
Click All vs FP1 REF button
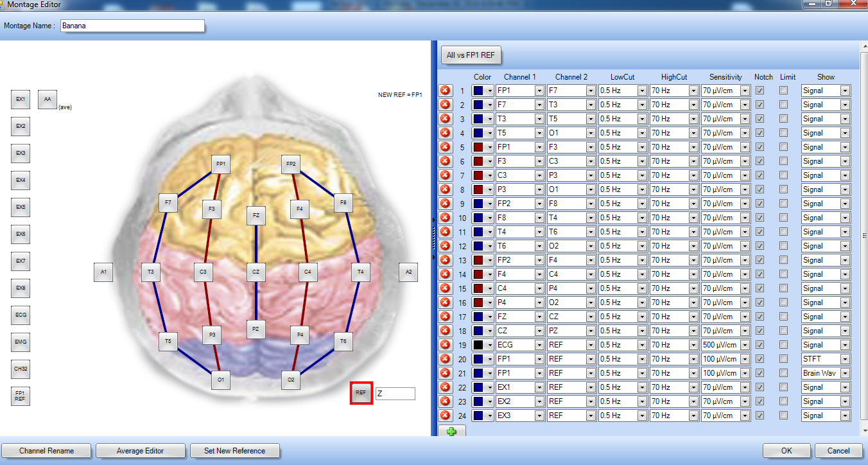click(471, 55)
